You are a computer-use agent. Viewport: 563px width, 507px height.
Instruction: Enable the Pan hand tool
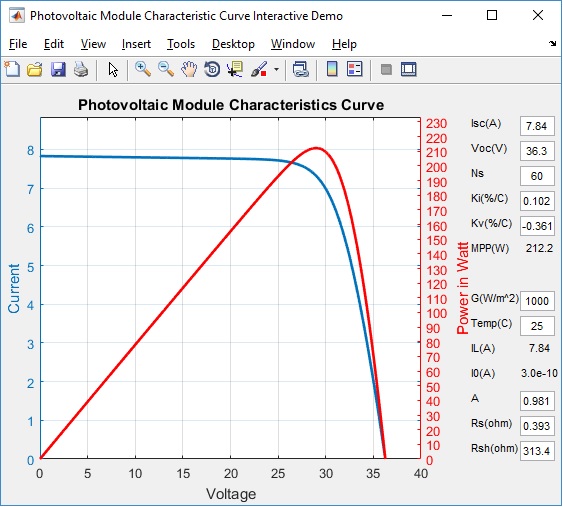tap(189, 69)
